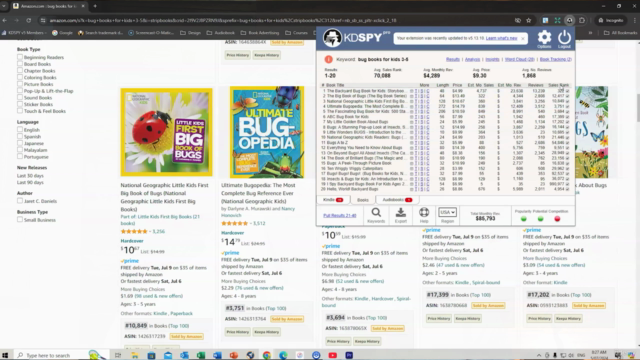This screenshot has width=640, height=360.
Task: Bookmark this page with the star icon
Action: click(529, 20)
